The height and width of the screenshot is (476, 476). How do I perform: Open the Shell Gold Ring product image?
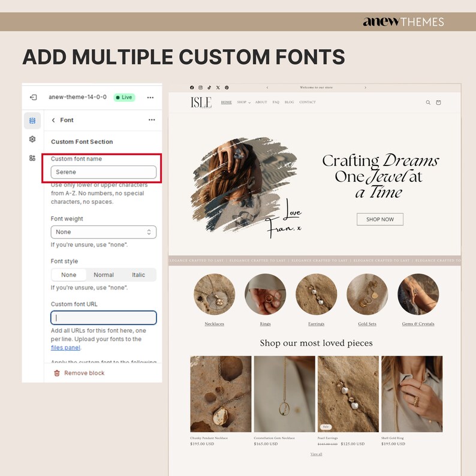coord(412,394)
